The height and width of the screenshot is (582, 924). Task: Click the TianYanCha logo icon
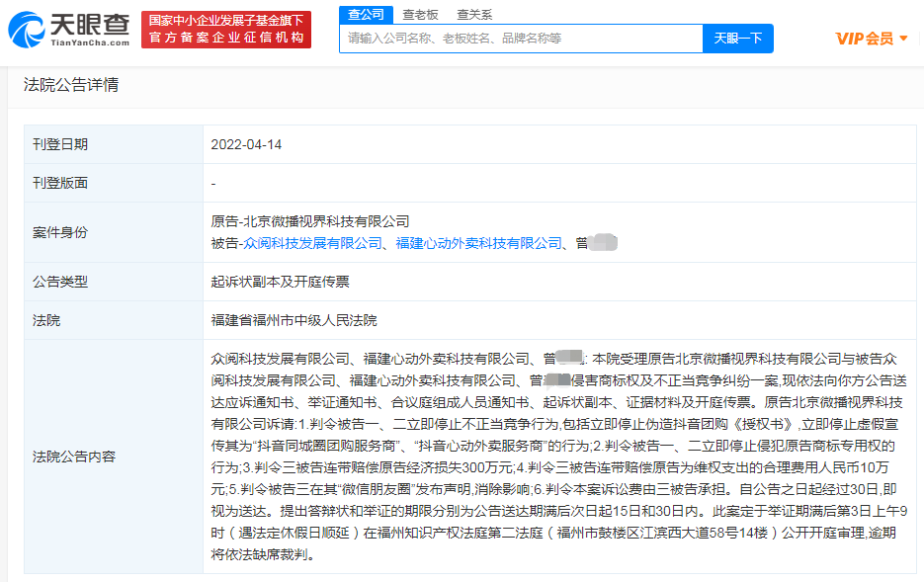tap(27, 30)
